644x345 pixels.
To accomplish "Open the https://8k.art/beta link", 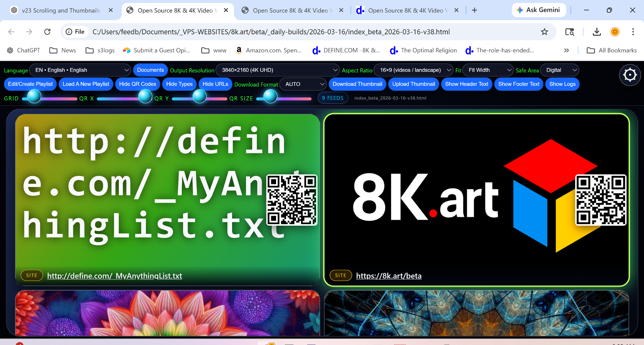I will point(389,276).
